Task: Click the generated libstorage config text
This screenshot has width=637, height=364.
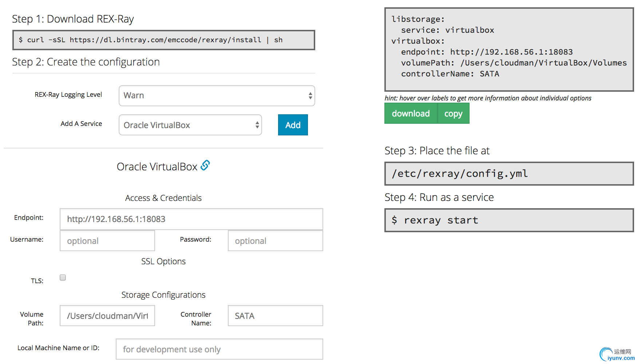Action: click(x=509, y=47)
